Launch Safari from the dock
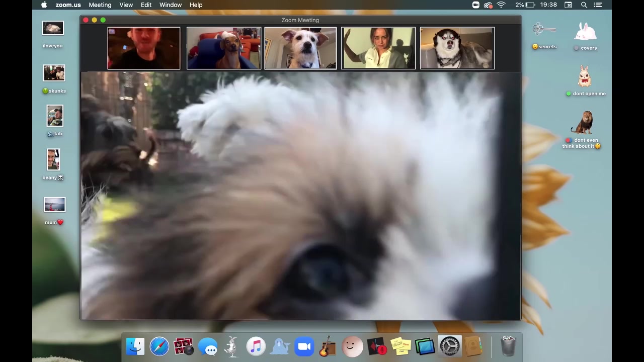 (159, 347)
